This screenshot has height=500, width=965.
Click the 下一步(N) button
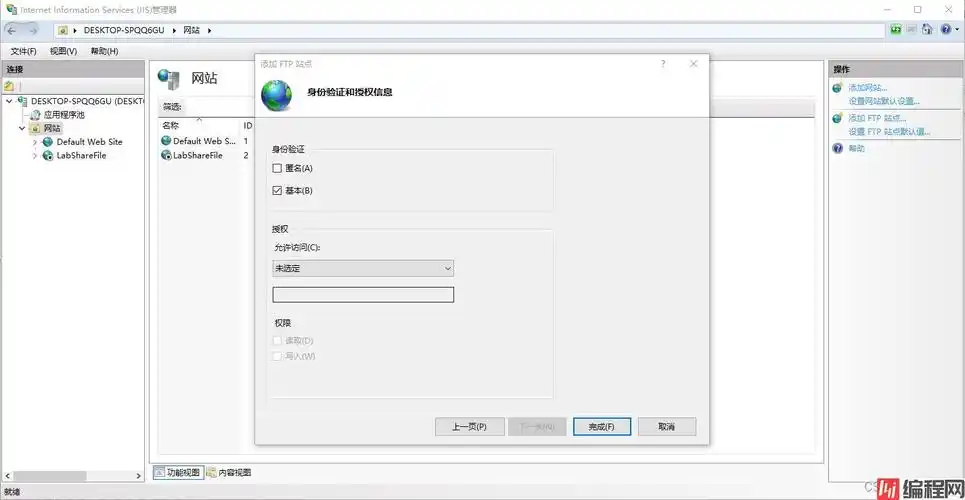pos(537,427)
